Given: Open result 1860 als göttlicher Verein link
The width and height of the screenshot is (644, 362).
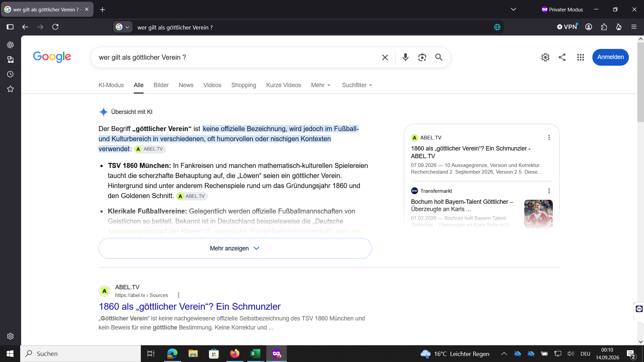Looking at the screenshot, I should 190,306.
